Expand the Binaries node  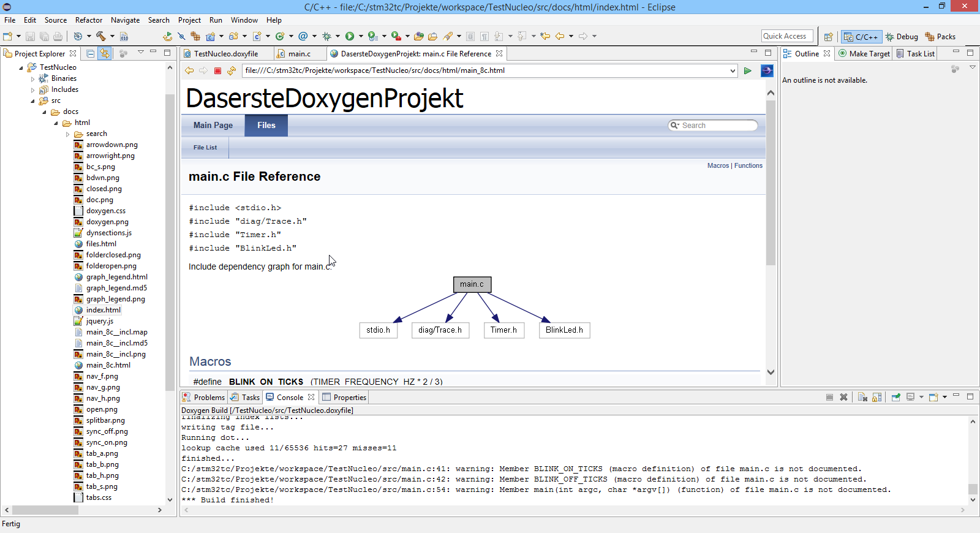click(32, 78)
